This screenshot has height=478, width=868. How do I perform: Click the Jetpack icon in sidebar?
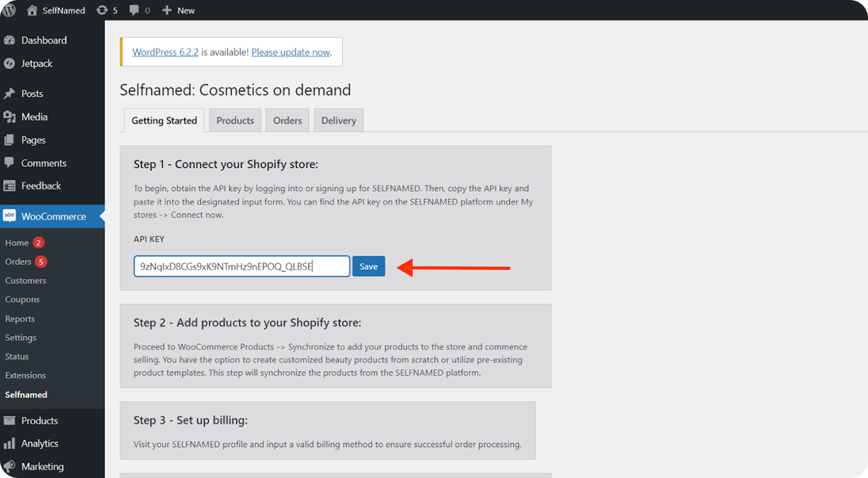pos(9,63)
